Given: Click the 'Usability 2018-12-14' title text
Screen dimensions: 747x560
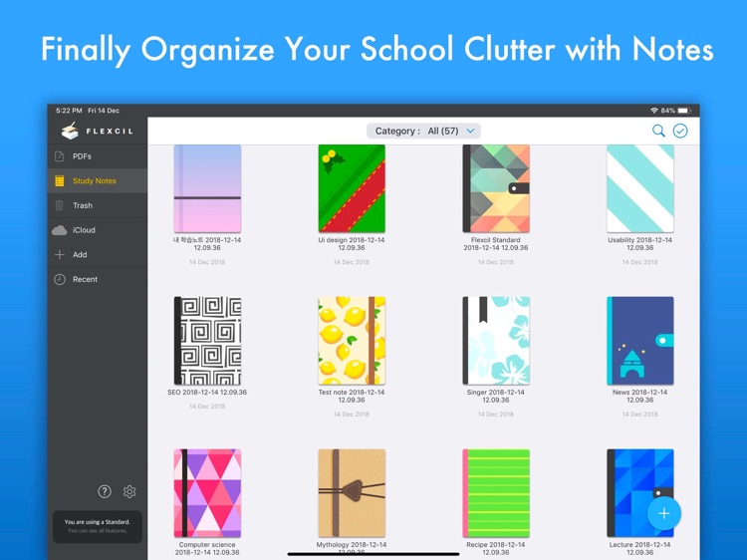Looking at the screenshot, I should tap(639, 240).
